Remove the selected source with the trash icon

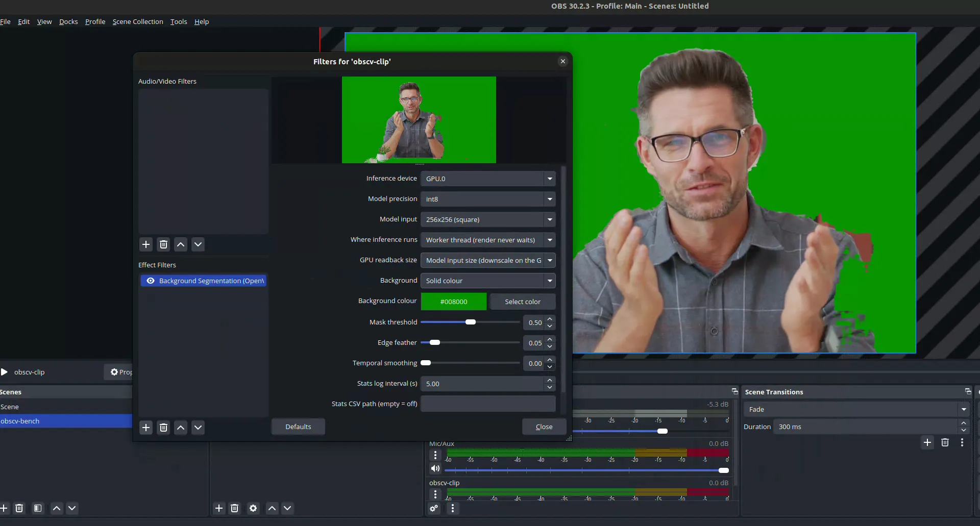tap(235, 508)
